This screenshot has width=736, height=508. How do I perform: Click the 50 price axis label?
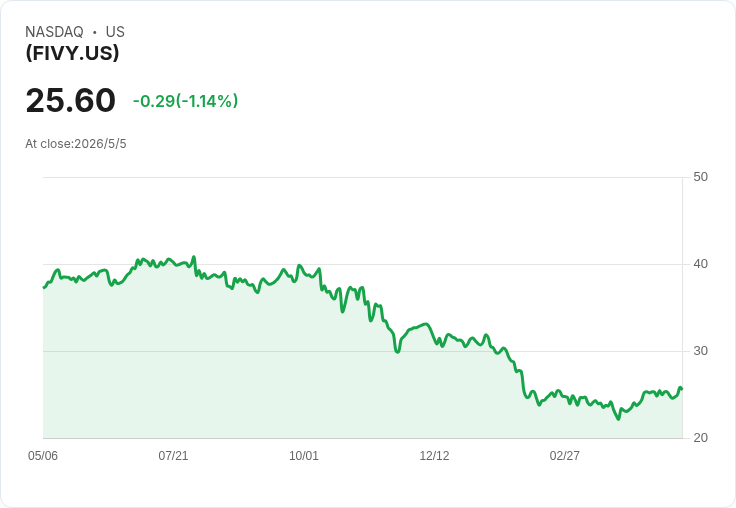point(700,177)
